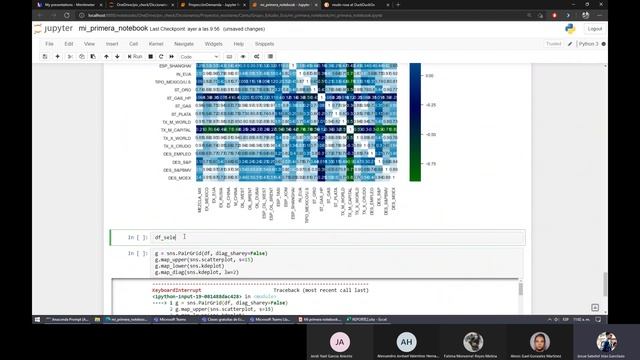Click the heatmap colorbar scale
This screenshot has width=640, height=360.
click(415, 122)
